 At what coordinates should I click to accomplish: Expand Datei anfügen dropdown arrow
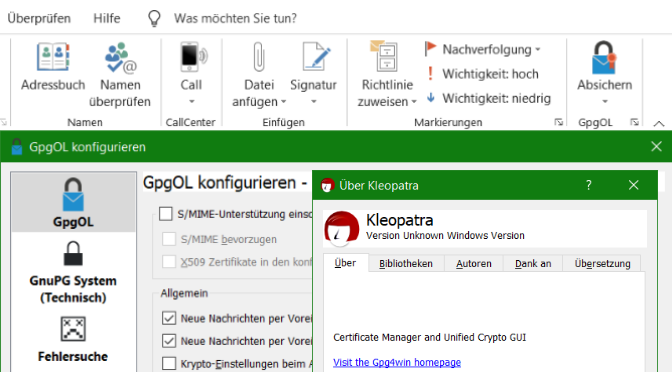(x=283, y=102)
